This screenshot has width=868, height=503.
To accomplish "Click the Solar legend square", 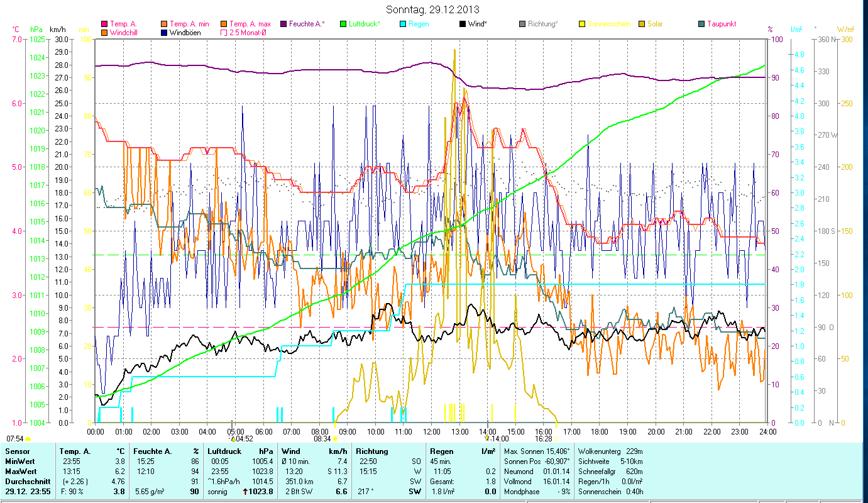I will pos(642,24).
